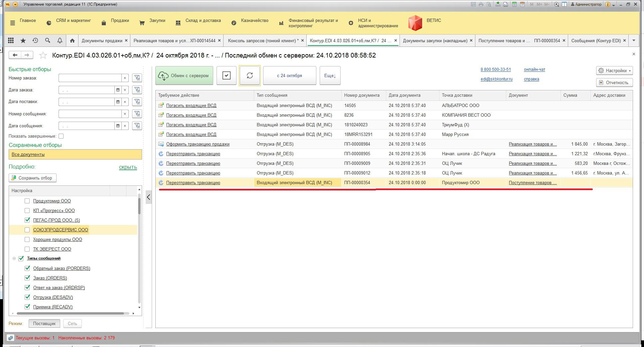Viewport: 644px width, 347px height.
Task: Switch to Документы закупки (накладные) tab
Action: point(435,41)
